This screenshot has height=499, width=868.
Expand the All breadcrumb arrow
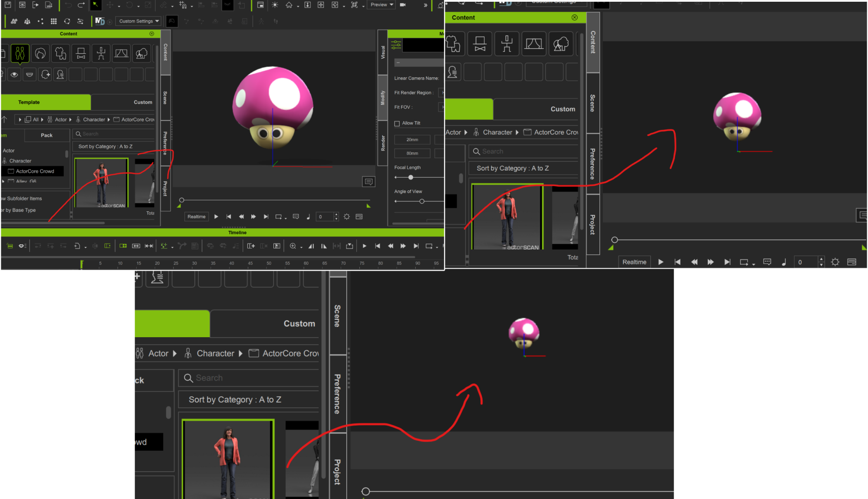[42, 119]
